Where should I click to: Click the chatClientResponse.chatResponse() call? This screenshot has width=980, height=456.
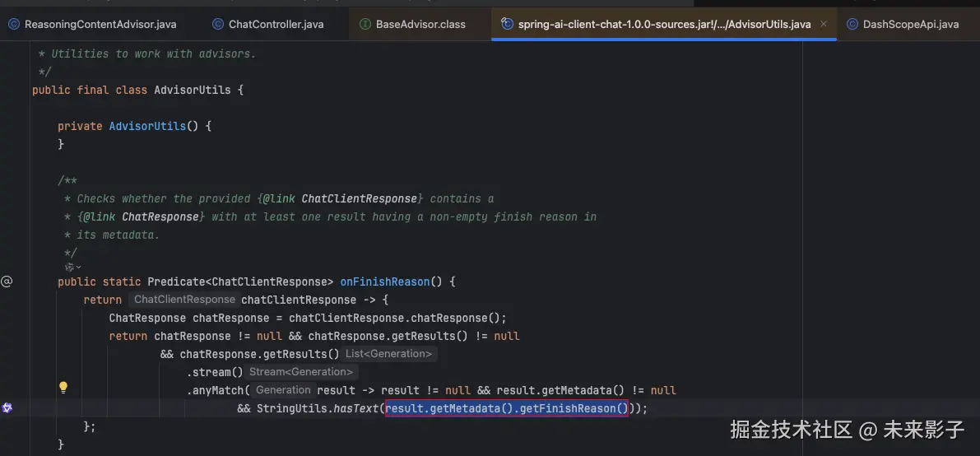(x=394, y=318)
